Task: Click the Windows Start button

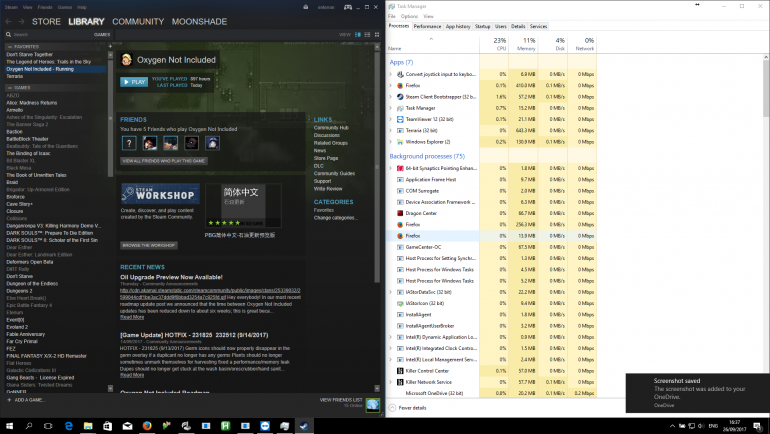Action: 10,424
